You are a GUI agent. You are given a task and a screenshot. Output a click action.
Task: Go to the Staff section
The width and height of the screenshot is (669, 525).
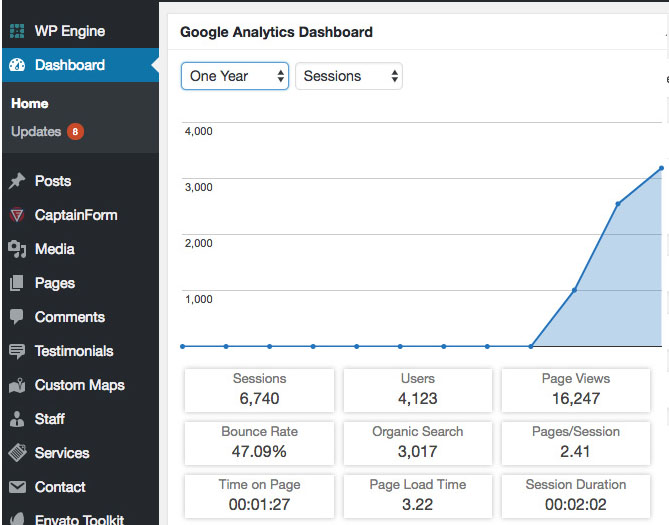(80, 419)
